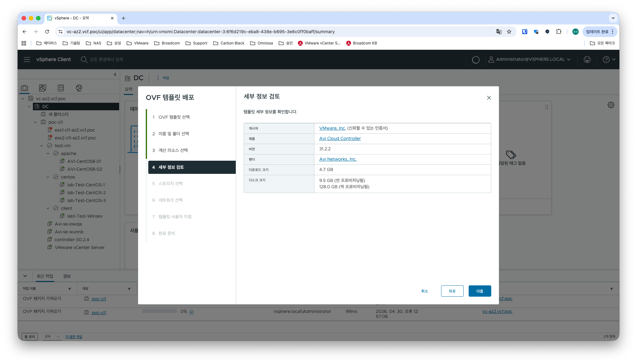Open the Storage inventory view icon
The image size is (637, 364).
[61, 88]
